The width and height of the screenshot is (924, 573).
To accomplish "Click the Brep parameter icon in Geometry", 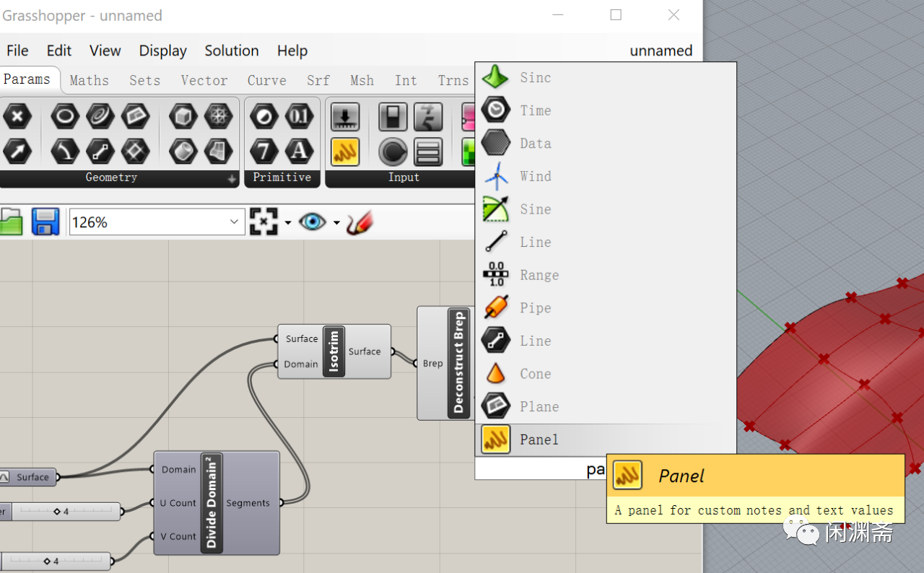I will pos(183,152).
